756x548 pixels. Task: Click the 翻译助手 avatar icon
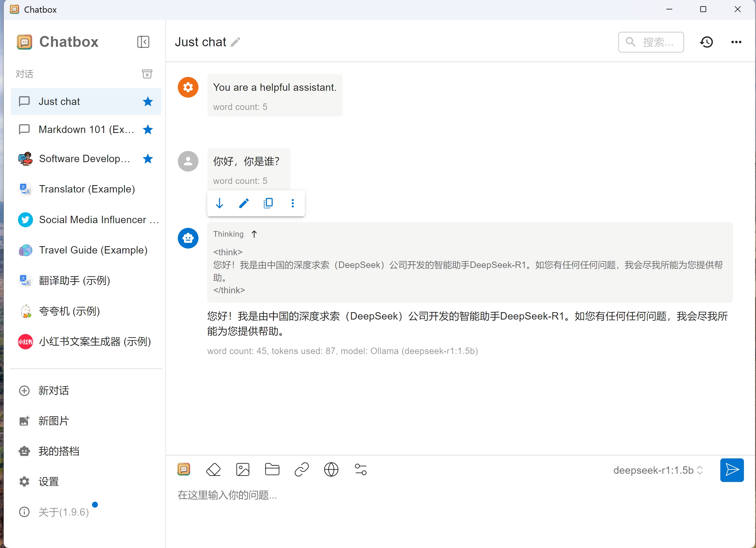coord(25,281)
